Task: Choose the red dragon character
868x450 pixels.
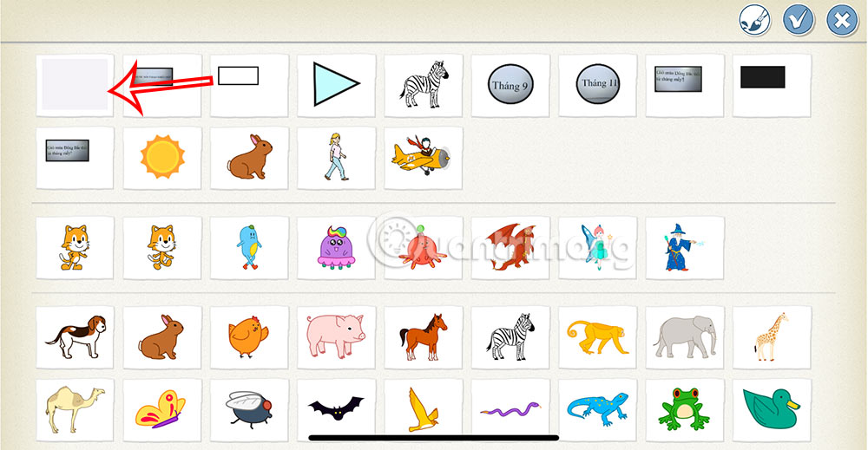Action: click(510, 248)
